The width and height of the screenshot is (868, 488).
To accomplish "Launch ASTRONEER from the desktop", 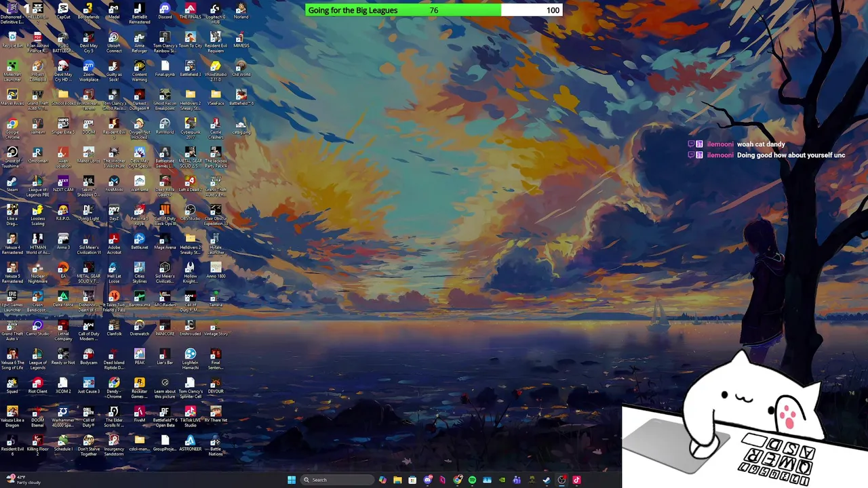I will click(x=190, y=443).
